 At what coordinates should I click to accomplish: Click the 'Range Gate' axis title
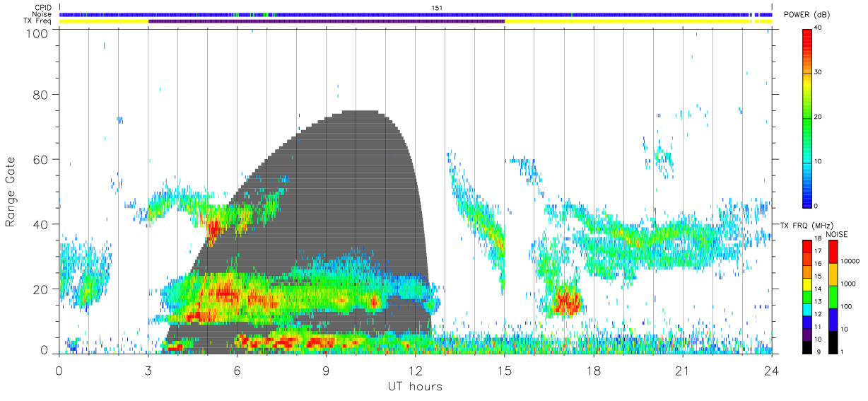click(x=11, y=192)
